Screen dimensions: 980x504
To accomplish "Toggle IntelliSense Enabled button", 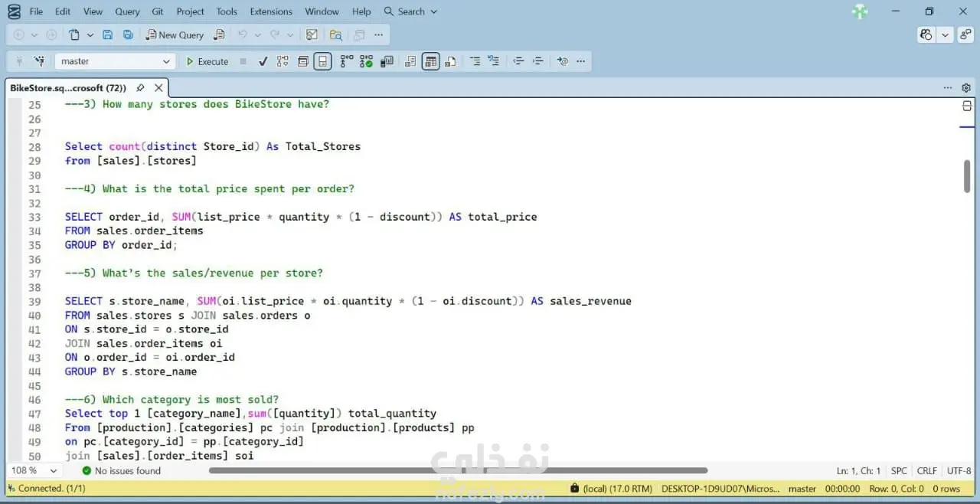I will click(323, 61).
